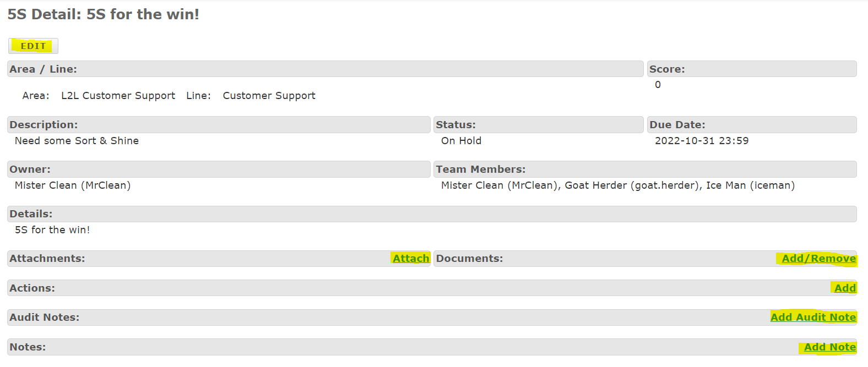Click the 'Need some Sort & Shine' description
This screenshot has height=367, width=868.
pyautogui.click(x=77, y=141)
